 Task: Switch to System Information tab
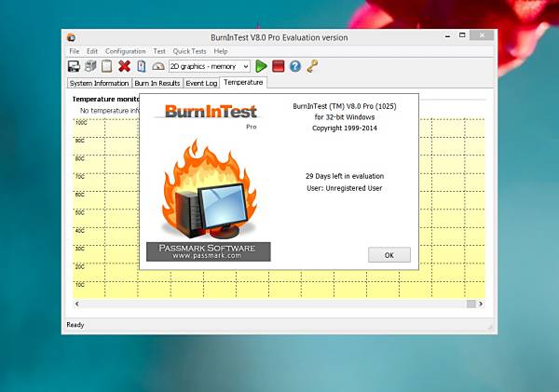[99, 83]
